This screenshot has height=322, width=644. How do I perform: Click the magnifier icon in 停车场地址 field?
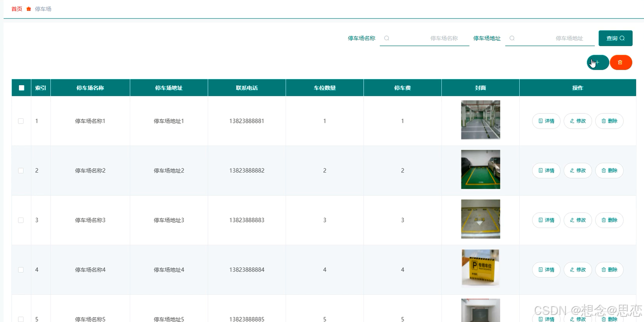512,38
